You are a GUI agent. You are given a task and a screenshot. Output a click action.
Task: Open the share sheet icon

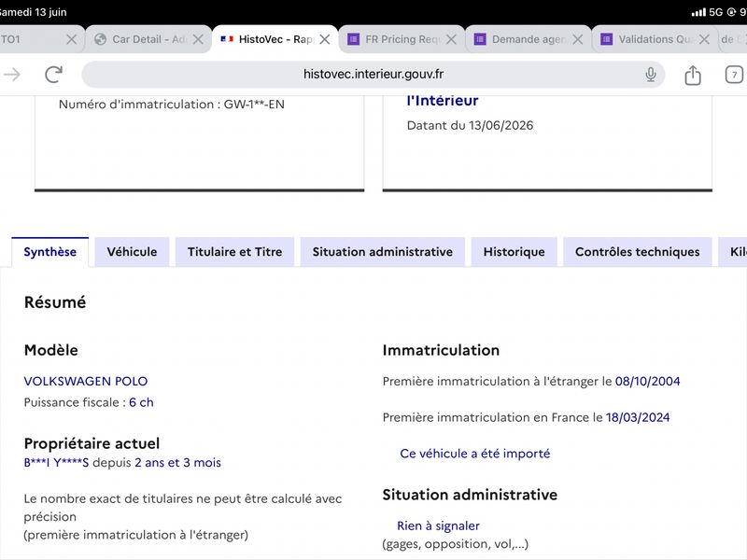tap(693, 75)
